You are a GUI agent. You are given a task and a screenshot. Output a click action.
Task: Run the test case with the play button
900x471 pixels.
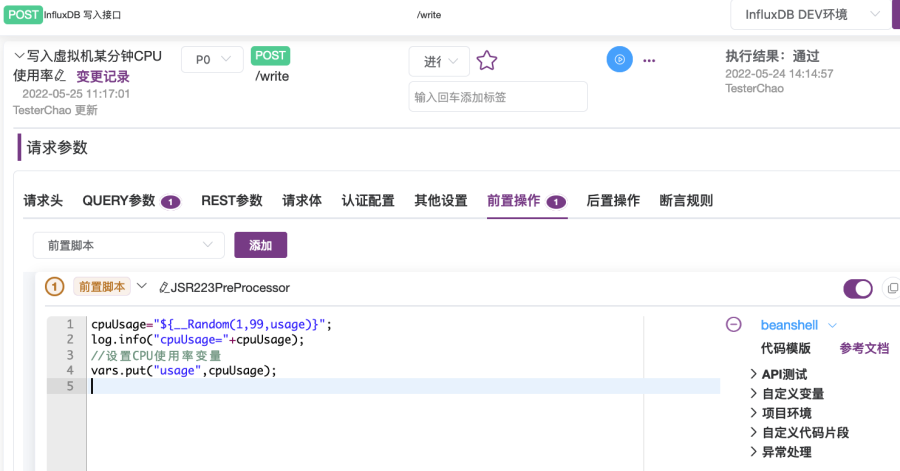coord(619,60)
